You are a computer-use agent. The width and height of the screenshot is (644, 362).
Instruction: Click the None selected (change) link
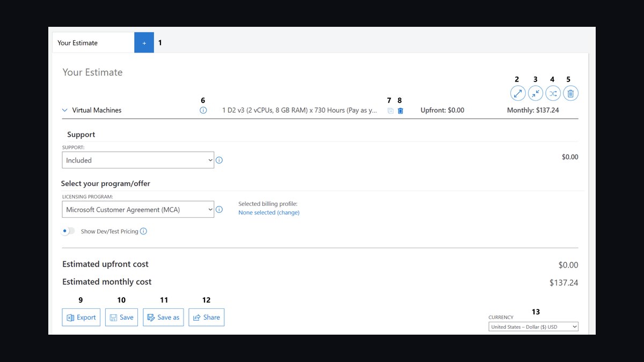(269, 212)
